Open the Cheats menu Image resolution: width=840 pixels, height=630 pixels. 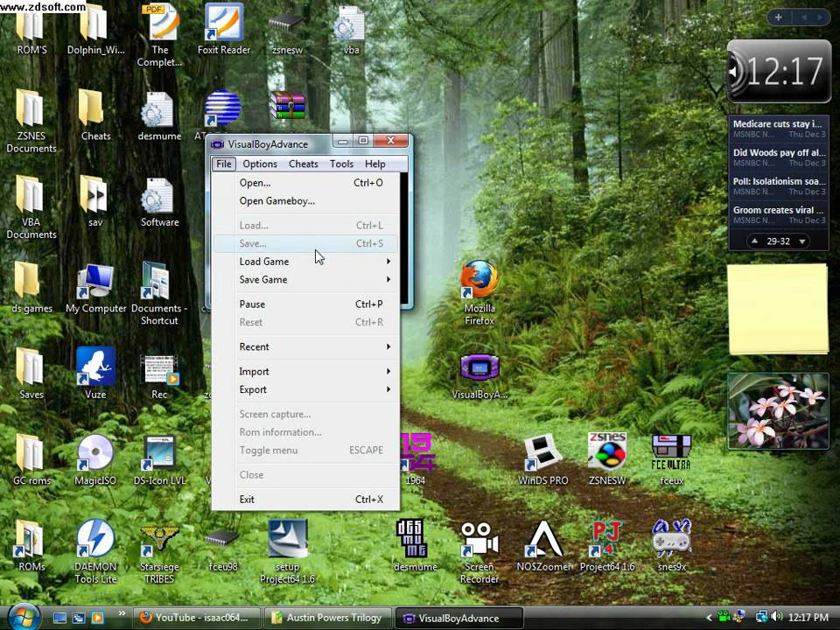coord(304,164)
